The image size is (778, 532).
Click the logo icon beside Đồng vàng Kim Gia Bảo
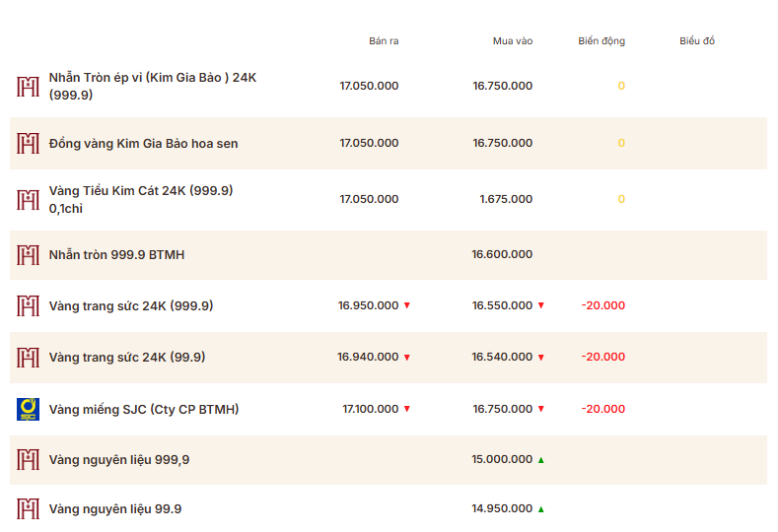coord(28,144)
